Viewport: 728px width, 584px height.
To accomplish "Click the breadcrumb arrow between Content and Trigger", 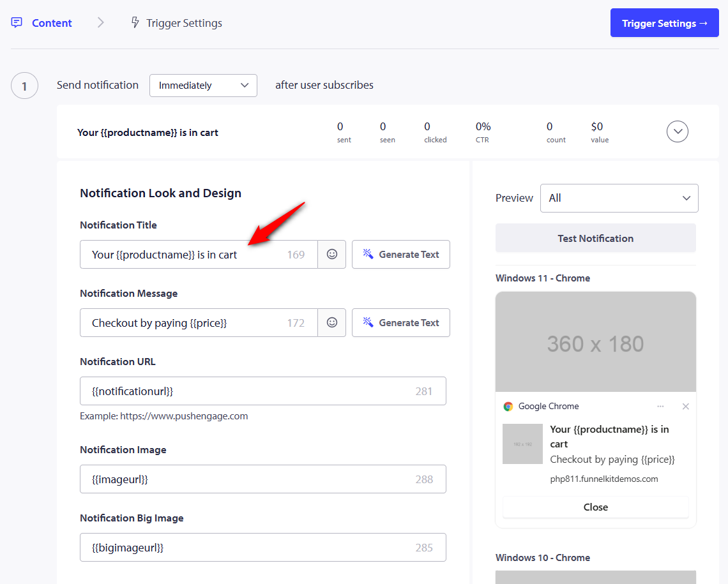I will [x=101, y=22].
